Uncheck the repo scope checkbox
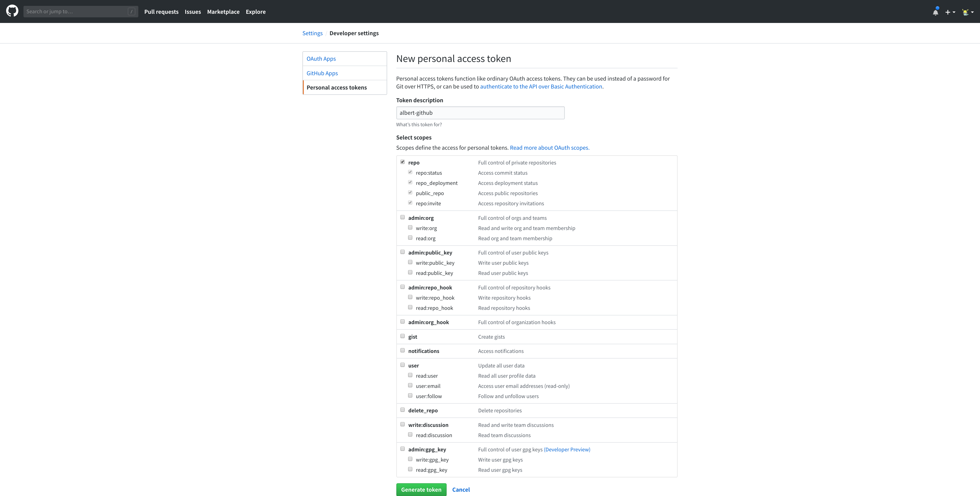980x496 pixels. pos(402,162)
